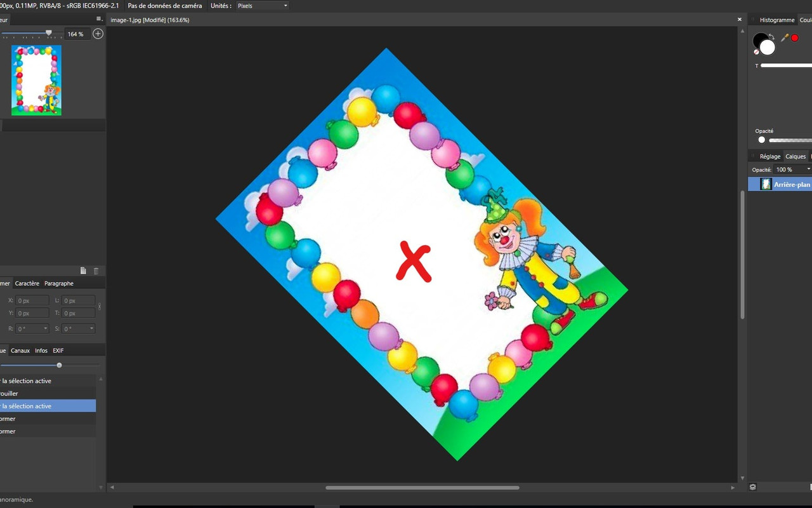The image size is (812, 508).
Task: Select the eyedropper icon in the Couleur panel
Action: [x=784, y=37]
